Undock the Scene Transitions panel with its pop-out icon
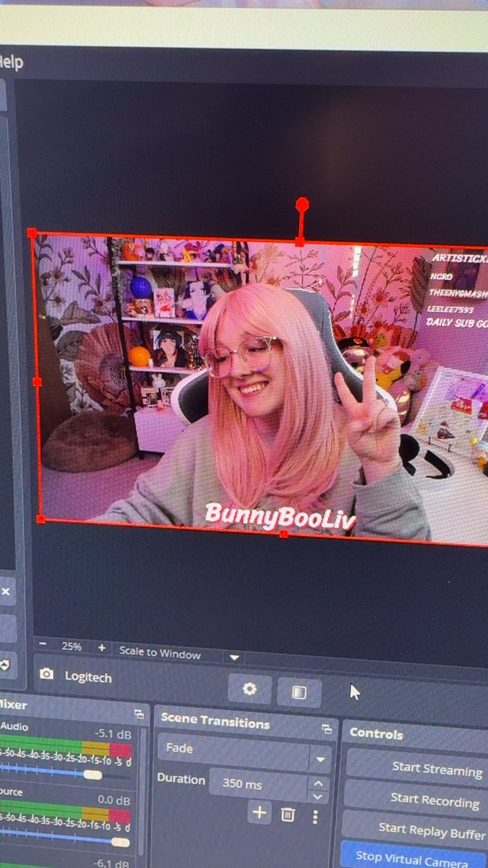 [327, 728]
